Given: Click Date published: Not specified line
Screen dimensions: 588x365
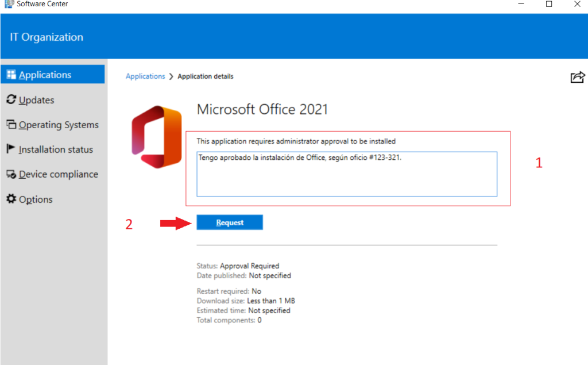Looking at the screenshot, I should pyautogui.click(x=243, y=276).
